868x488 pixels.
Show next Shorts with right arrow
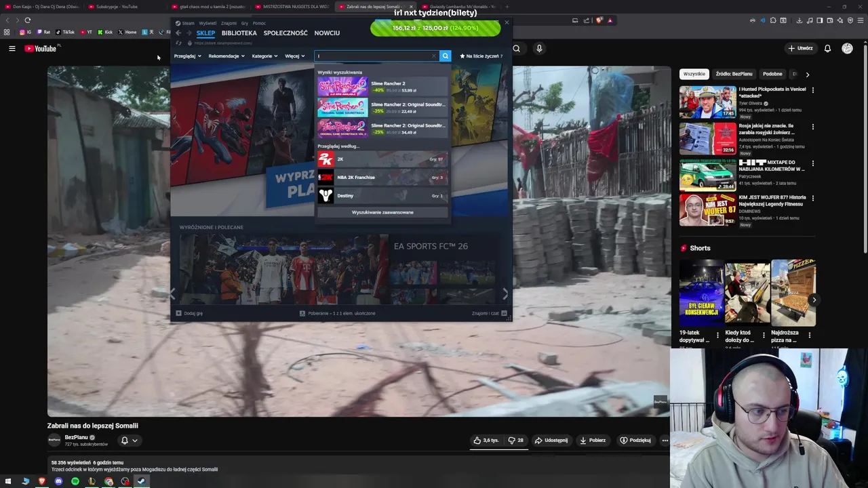pos(814,300)
